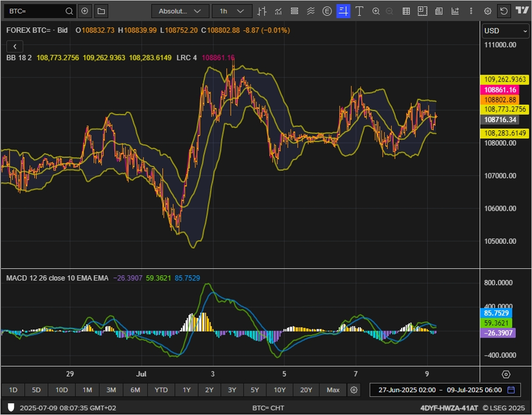The image size is (532, 415).
Task: Click the circled E events icon
Action: pyautogui.click(x=327, y=11)
